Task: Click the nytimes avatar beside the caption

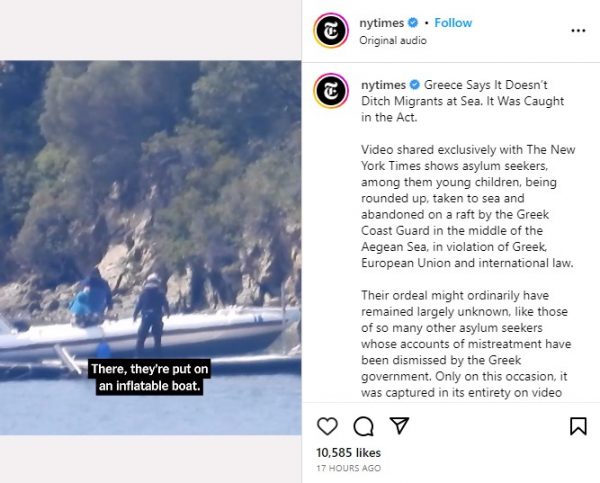Action: coord(331,91)
